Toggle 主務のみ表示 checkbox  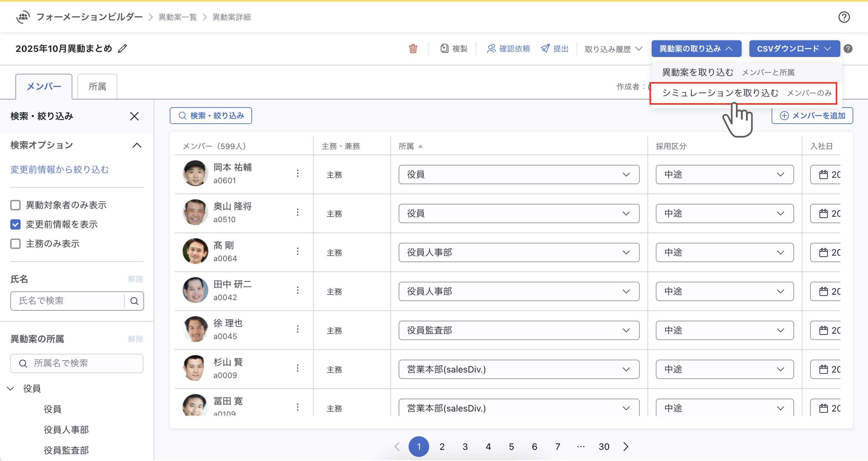click(15, 244)
